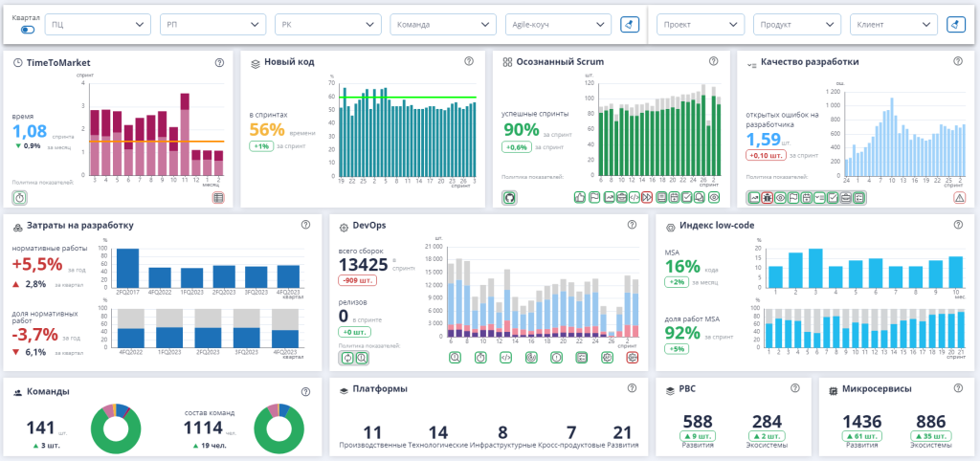
Task: Select the flag icon in Осознанный Scrum
Action: 594,197
